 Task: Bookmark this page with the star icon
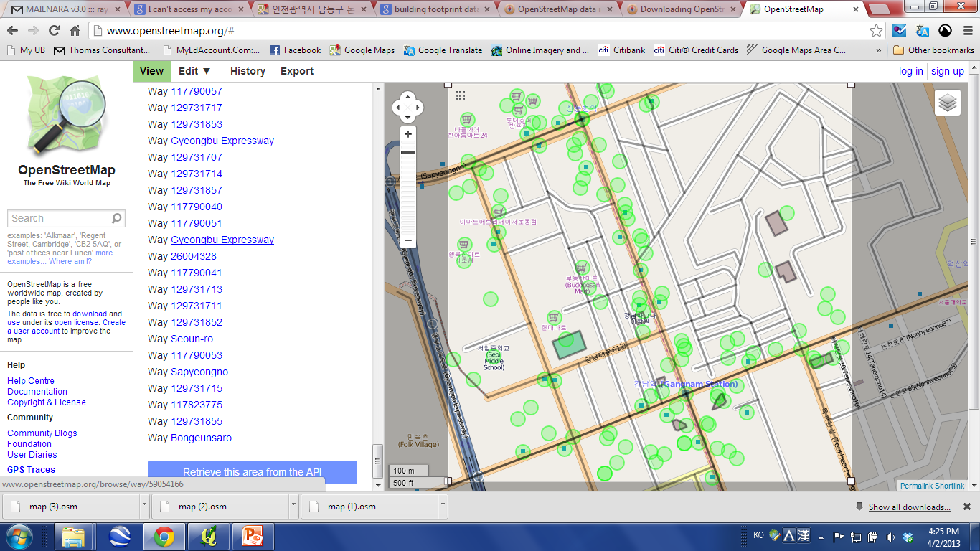point(876,31)
